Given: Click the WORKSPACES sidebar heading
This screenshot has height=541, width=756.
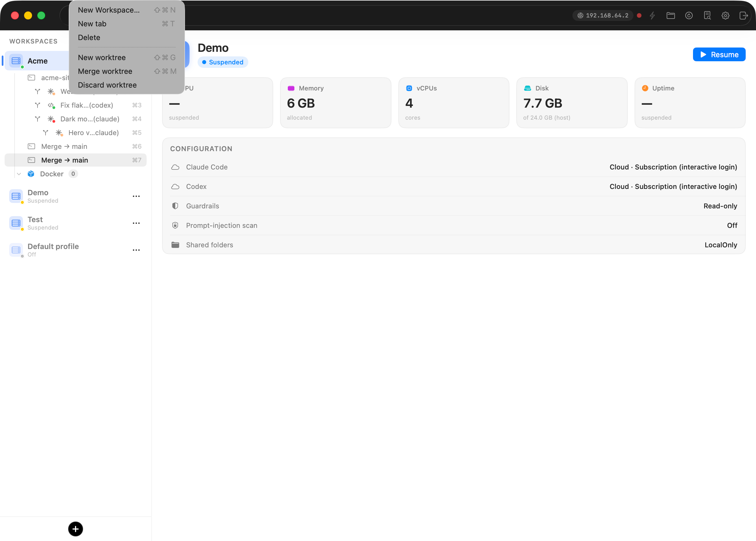Looking at the screenshot, I should (33, 41).
